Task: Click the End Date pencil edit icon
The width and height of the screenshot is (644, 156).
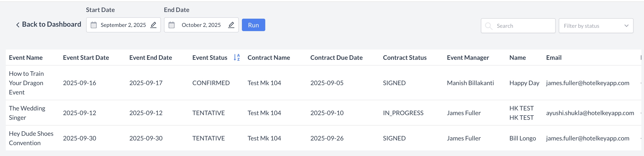Action: pos(231,25)
